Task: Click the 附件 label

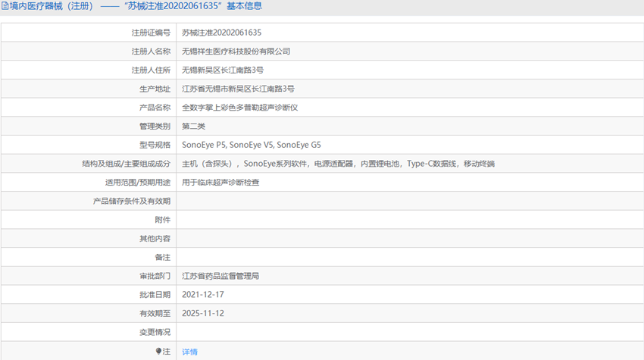Action: pos(163,220)
